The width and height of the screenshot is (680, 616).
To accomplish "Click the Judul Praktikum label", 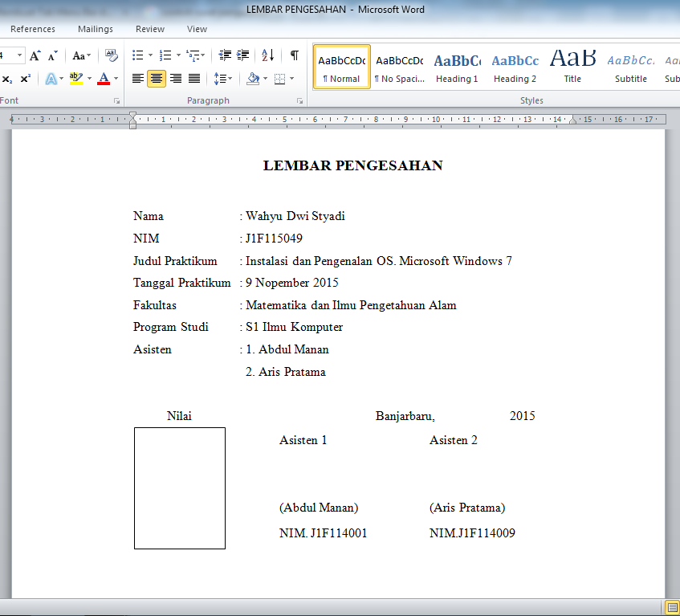I will tap(175, 261).
